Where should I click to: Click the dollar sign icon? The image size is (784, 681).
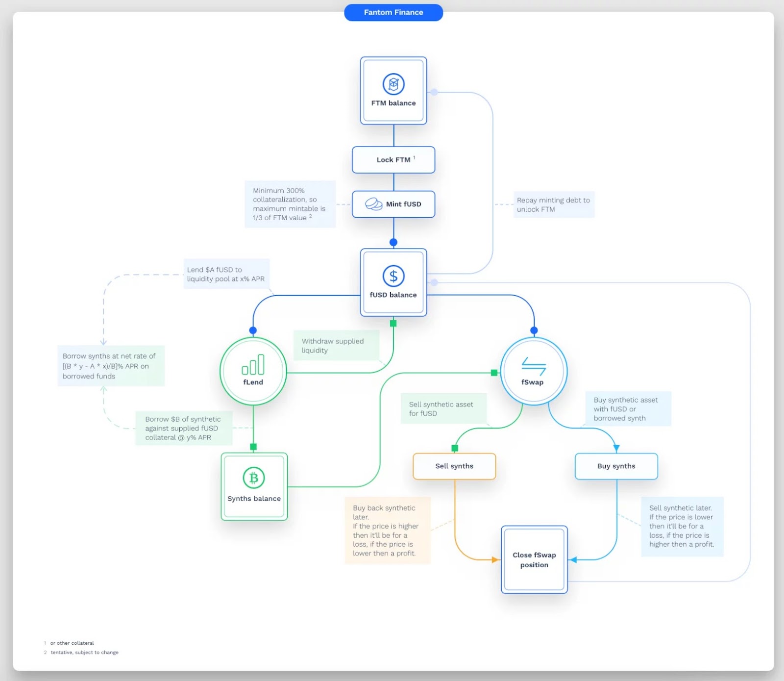coord(393,276)
